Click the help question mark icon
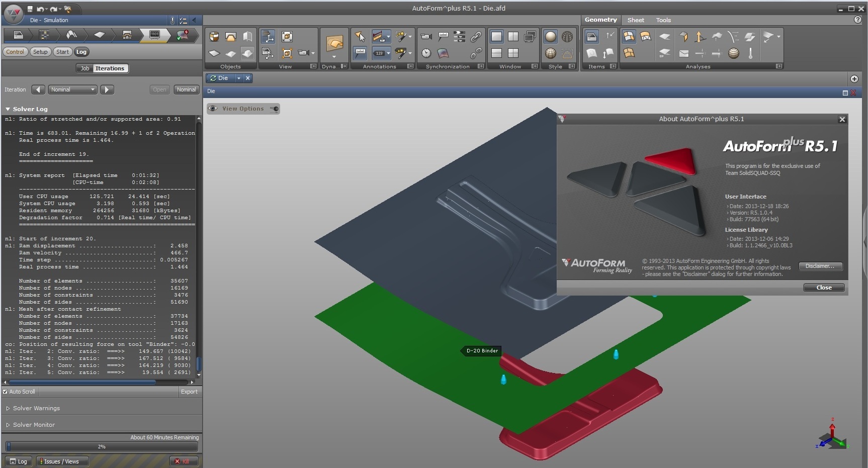Viewport: 868px width, 468px height. coord(858,20)
